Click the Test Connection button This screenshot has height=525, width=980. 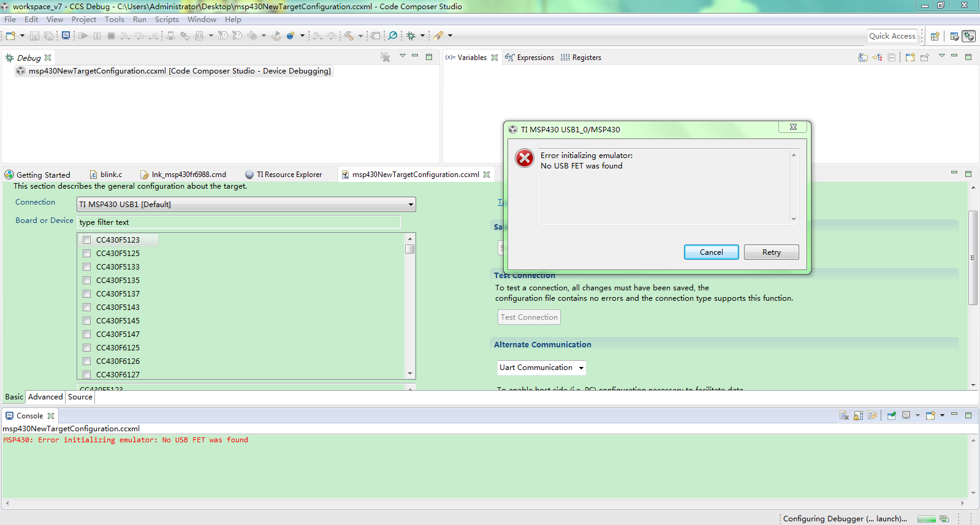click(x=529, y=317)
